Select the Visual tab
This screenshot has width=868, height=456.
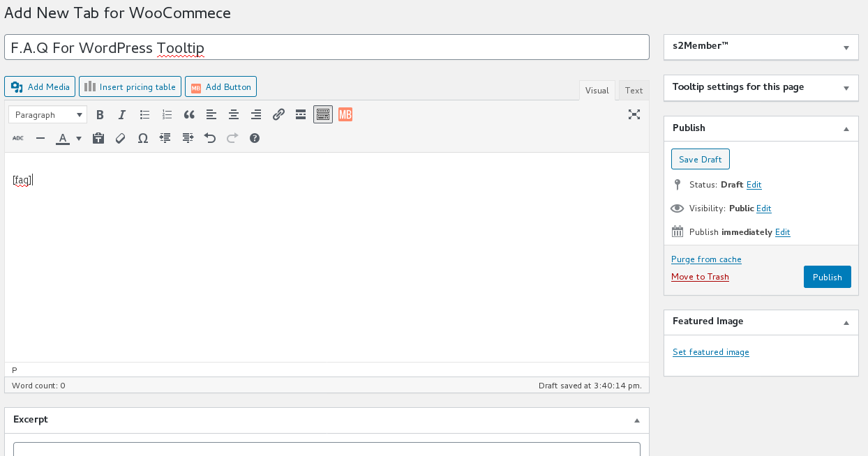click(x=597, y=90)
